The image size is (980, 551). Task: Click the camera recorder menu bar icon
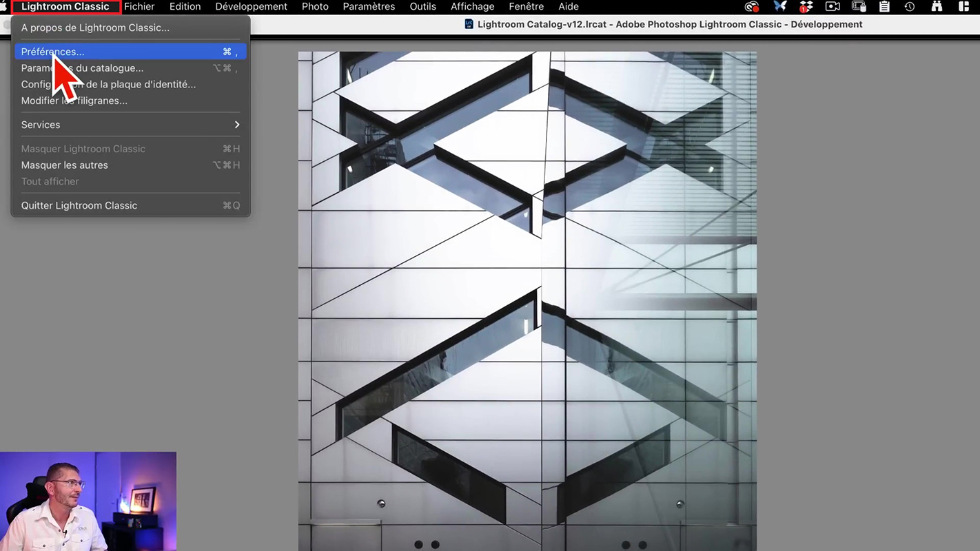tap(833, 7)
